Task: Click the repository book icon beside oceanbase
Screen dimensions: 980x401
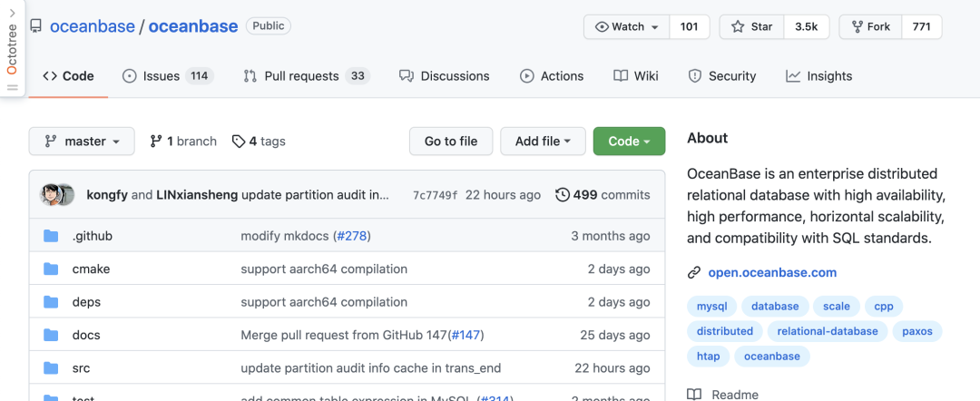Action: click(x=35, y=26)
